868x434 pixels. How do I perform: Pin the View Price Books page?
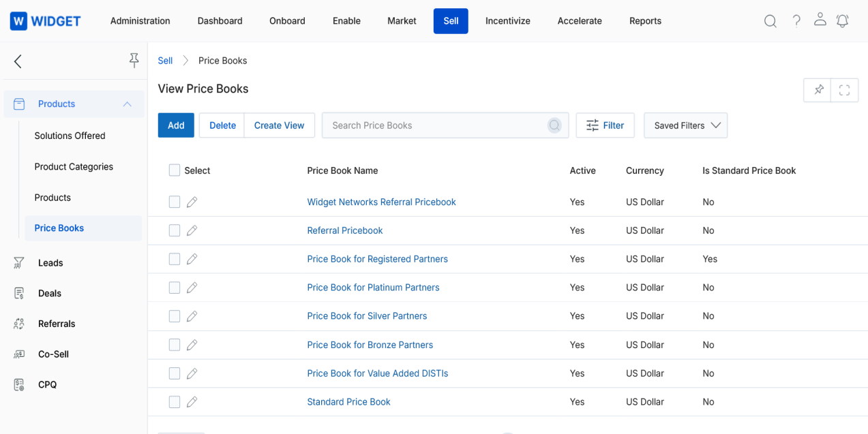[x=818, y=90]
